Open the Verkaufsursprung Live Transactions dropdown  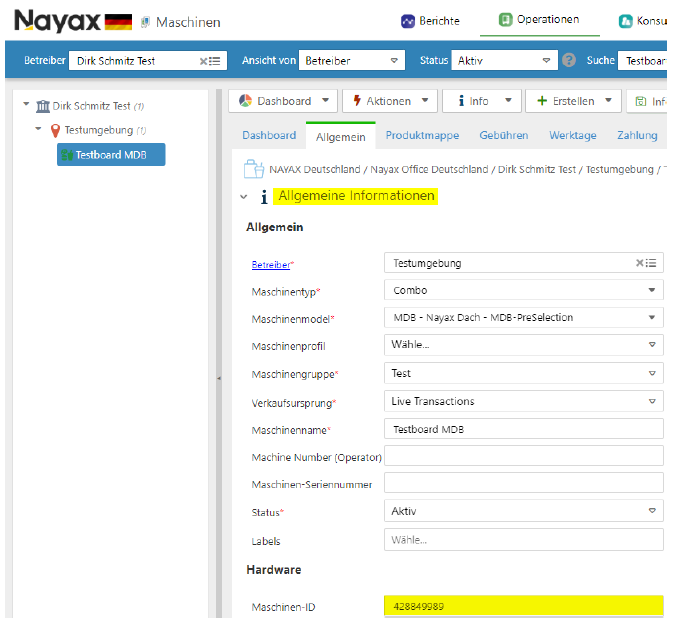coord(524,401)
